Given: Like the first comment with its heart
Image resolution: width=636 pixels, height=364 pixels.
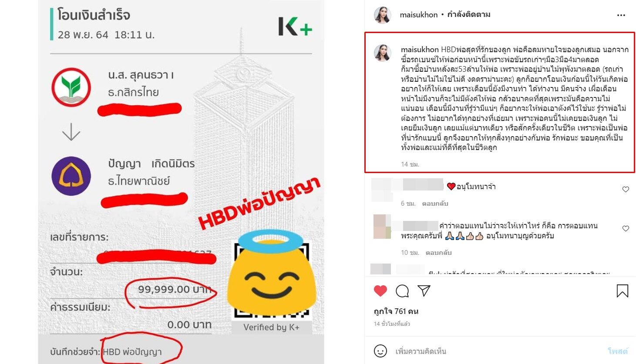Looking at the screenshot, I should click(626, 190).
